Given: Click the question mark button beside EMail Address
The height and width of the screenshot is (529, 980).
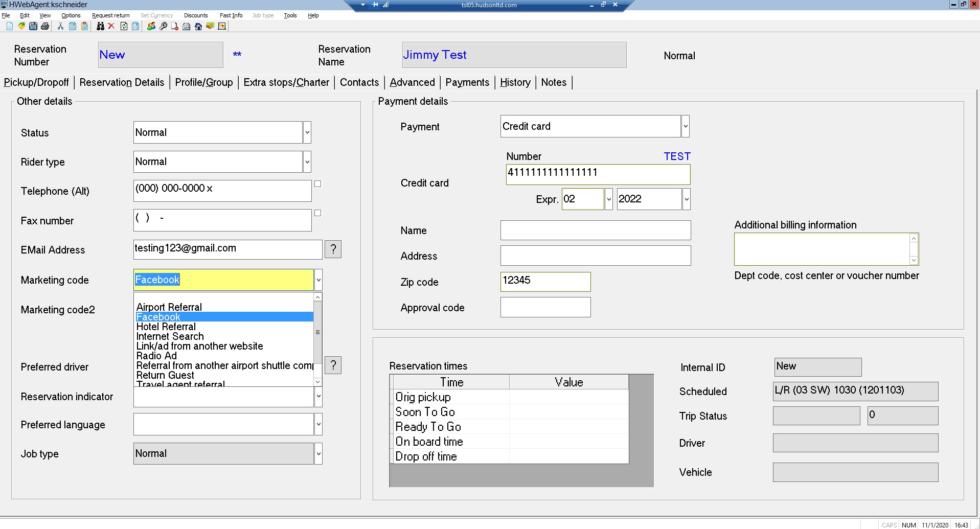Looking at the screenshot, I should coord(333,249).
